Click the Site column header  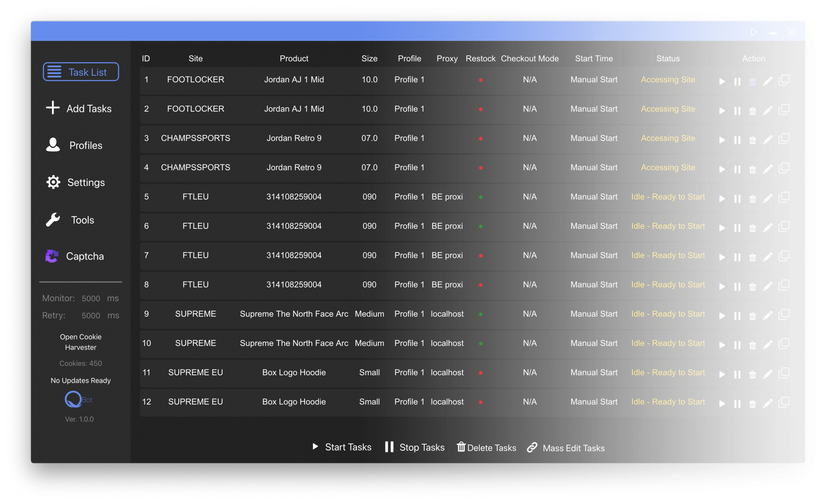[x=195, y=58]
